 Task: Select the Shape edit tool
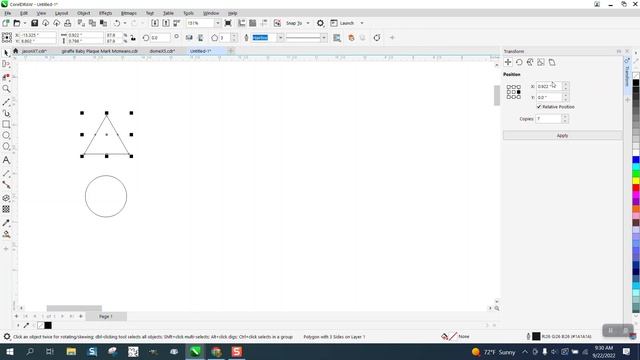coord(6,64)
